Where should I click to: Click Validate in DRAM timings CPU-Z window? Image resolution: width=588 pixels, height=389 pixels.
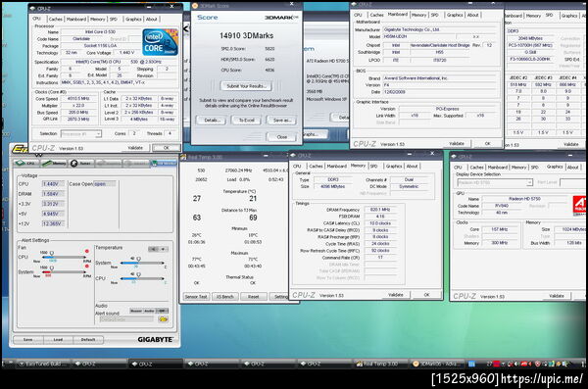(396, 295)
